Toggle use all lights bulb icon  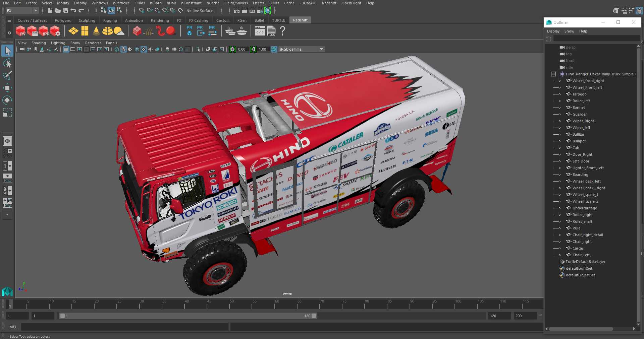pos(150,49)
